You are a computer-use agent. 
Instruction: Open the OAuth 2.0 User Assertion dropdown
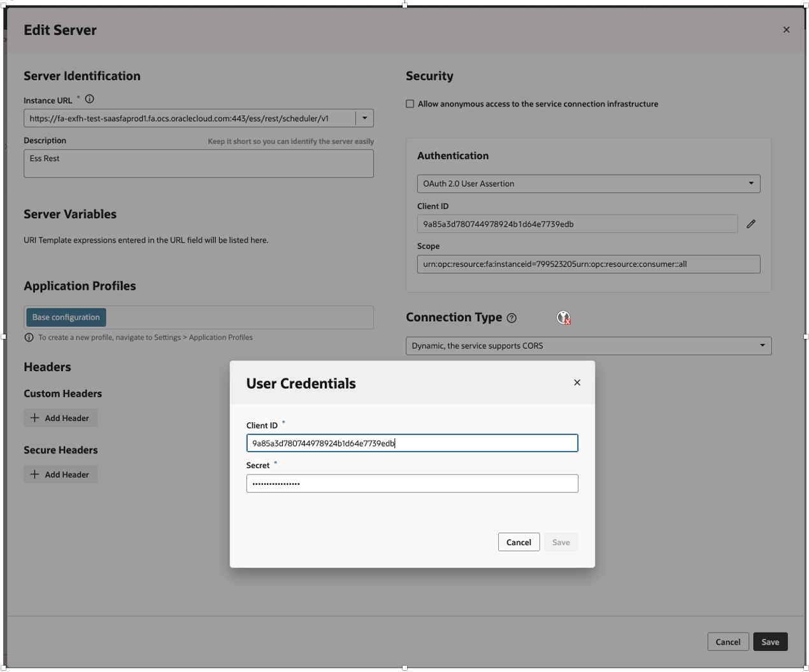[588, 183]
